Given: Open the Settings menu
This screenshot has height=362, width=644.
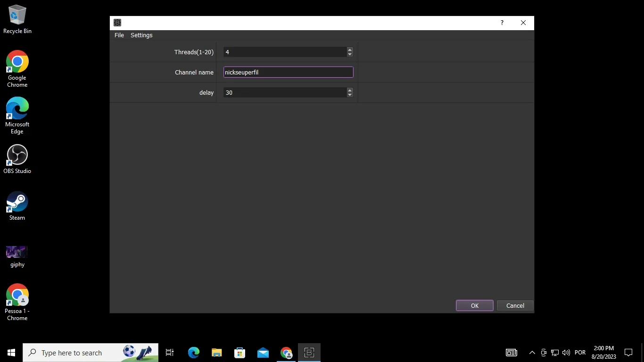Looking at the screenshot, I should [x=141, y=35].
